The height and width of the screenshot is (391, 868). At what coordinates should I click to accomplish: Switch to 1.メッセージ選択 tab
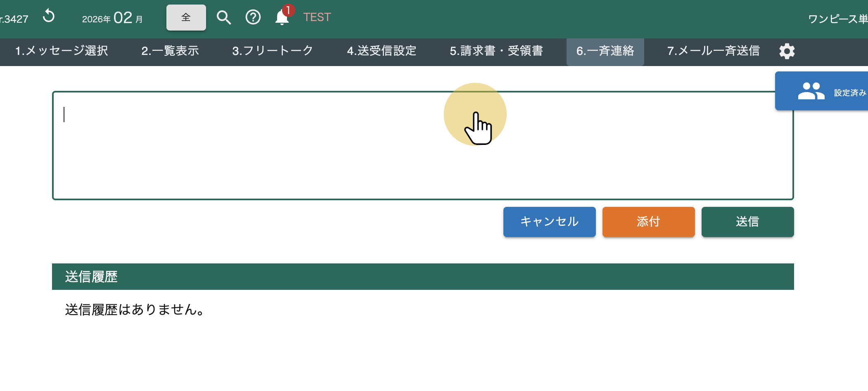[x=62, y=51]
